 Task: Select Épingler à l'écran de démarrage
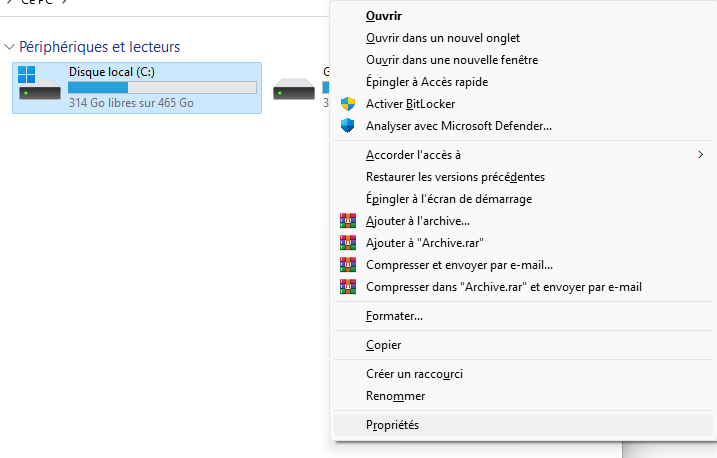(523, 199)
